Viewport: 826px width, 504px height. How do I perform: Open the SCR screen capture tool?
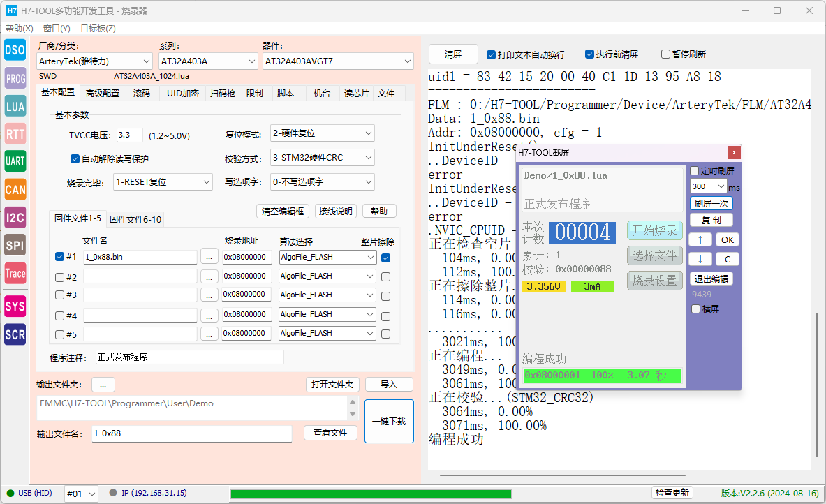(15, 334)
